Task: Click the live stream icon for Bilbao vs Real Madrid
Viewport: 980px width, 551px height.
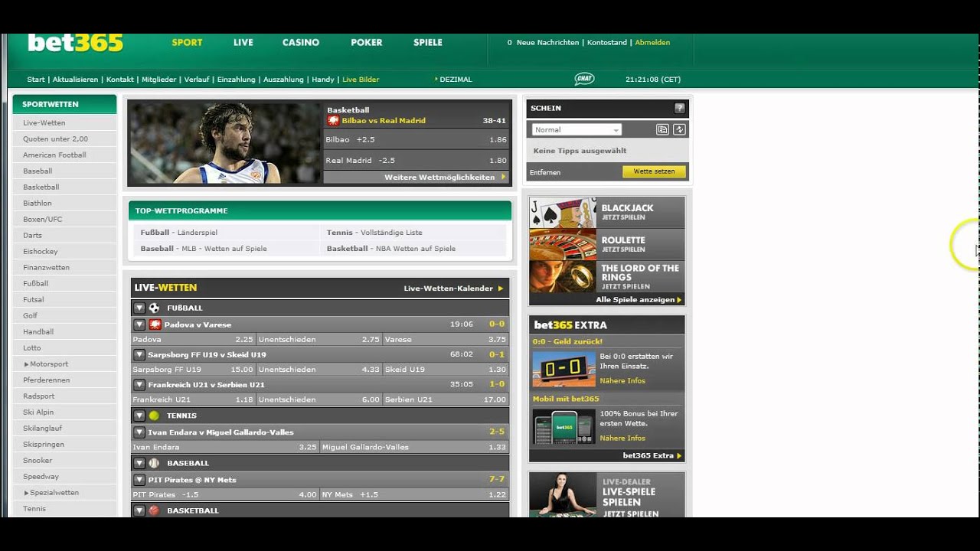Action: [x=333, y=120]
